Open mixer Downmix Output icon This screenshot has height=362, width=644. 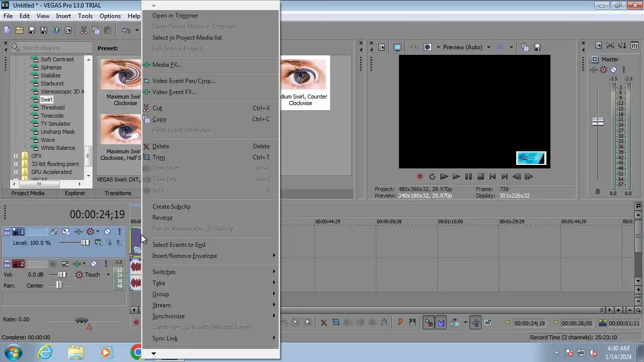(610, 46)
